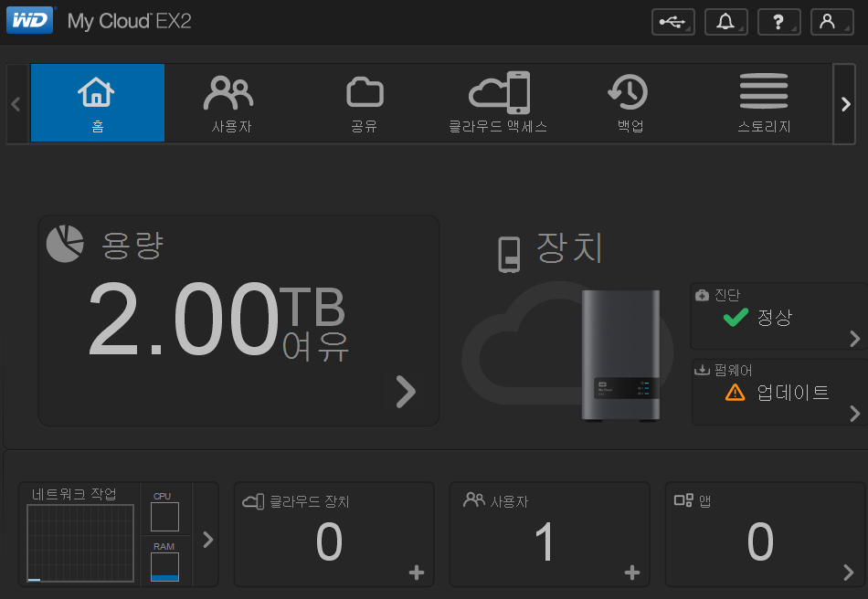Open the 백업 (Backups) tab

[630, 103]
